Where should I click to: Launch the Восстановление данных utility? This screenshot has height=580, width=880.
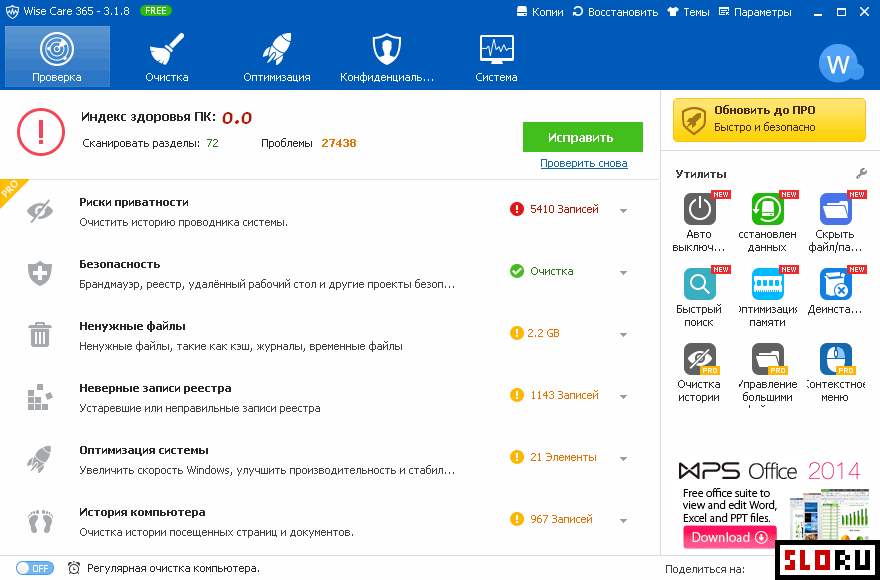pos(768,209)
